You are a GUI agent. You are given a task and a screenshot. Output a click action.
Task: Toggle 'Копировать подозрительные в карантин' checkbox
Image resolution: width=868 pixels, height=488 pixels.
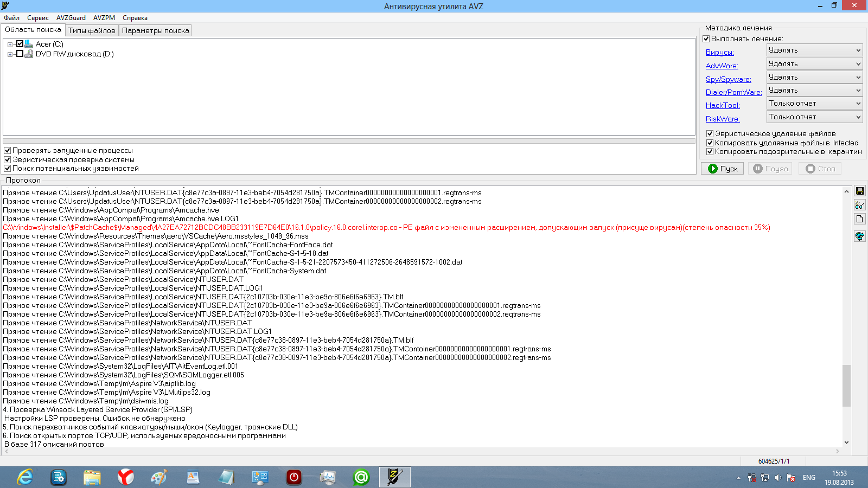[710, 152]
